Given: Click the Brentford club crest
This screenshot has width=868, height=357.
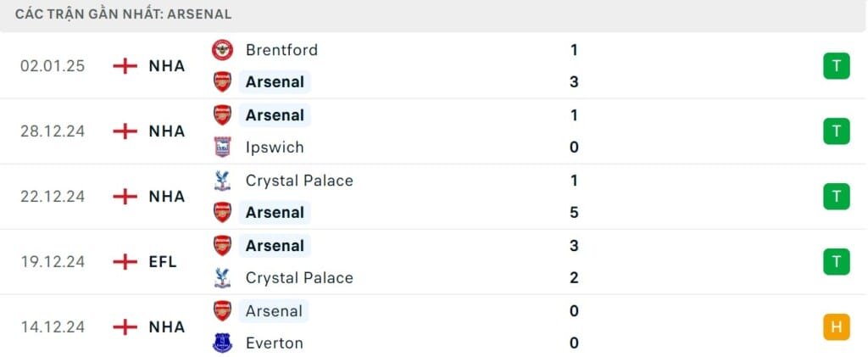Looking at the screenshot, I should pyautogui.click(x=222, y=50).
